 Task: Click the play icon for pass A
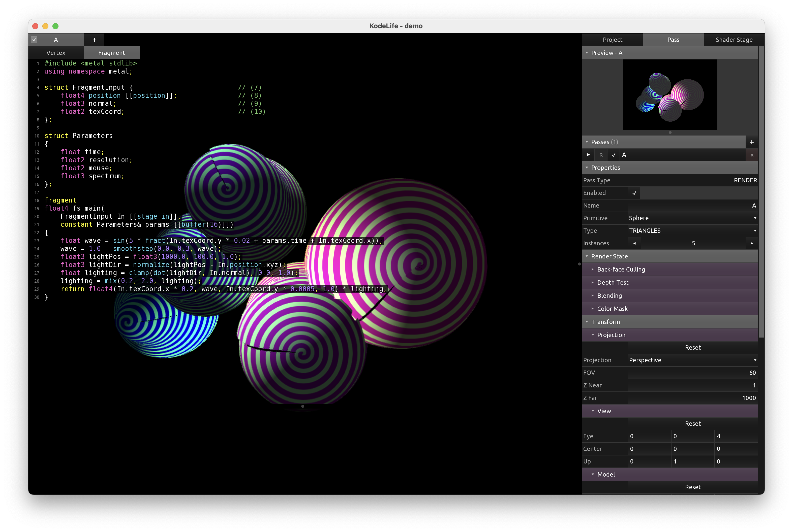click(x=588, y=155)
